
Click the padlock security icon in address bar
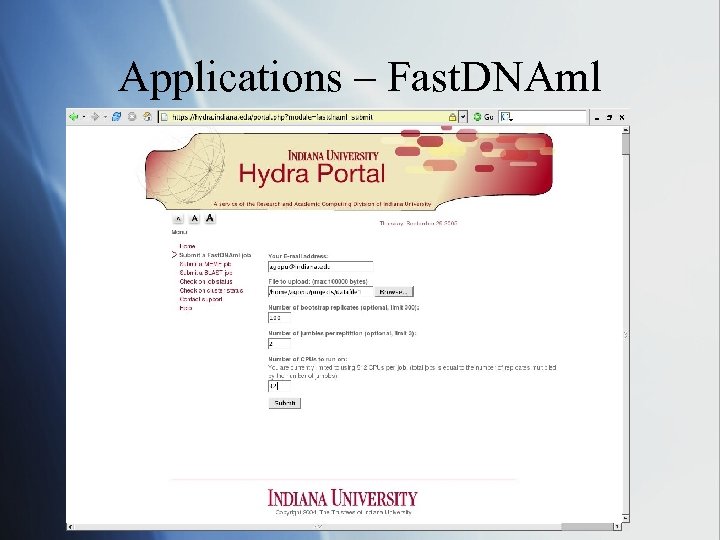click(x=452, y=117)
